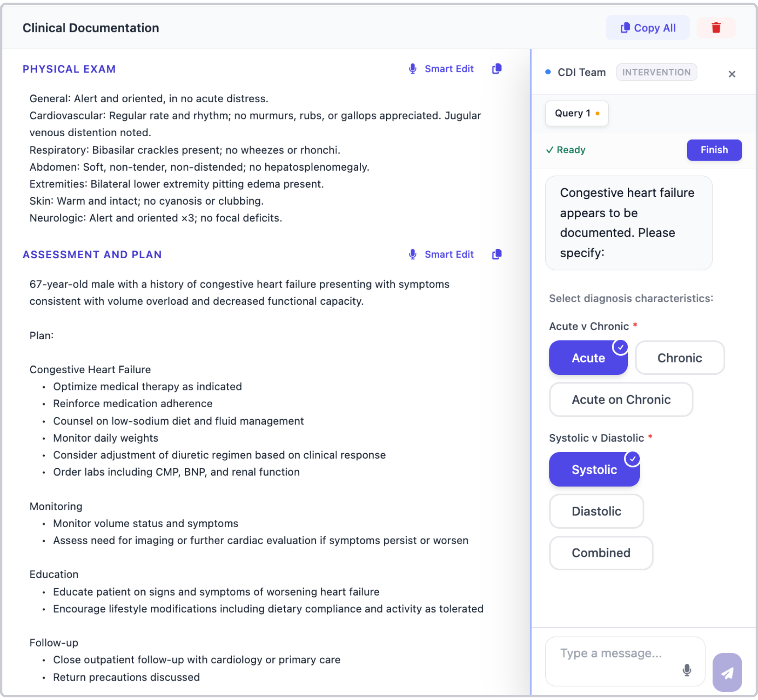This screenshot has height=700, width=758.
Task: Pick the Combined heart failure type
Action: tap(601, 553)
